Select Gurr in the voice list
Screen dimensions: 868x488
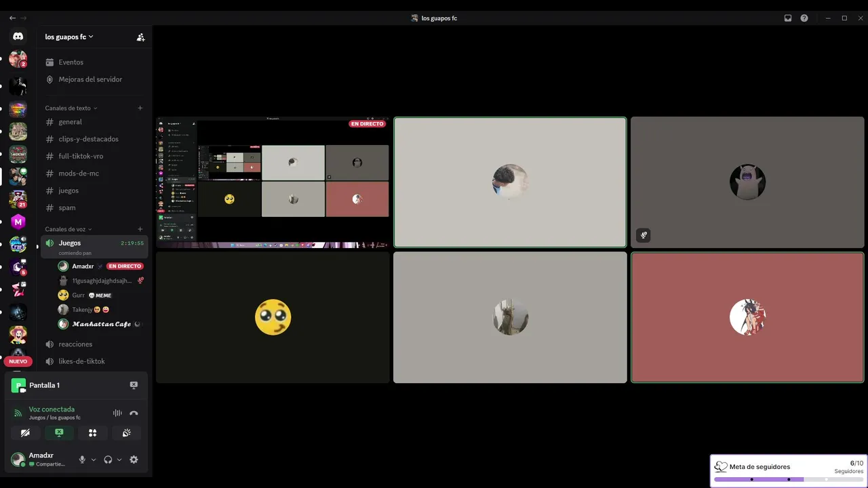tap(100, 296)
